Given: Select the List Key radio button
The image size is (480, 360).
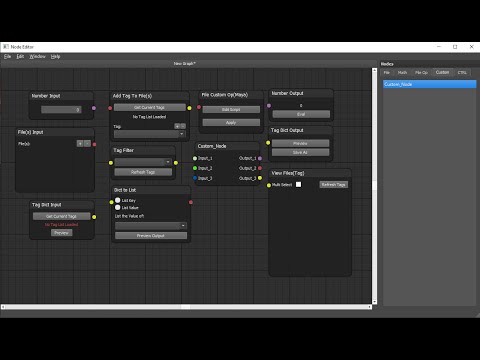Looking at the screenshot, I should tap(118, 200).
